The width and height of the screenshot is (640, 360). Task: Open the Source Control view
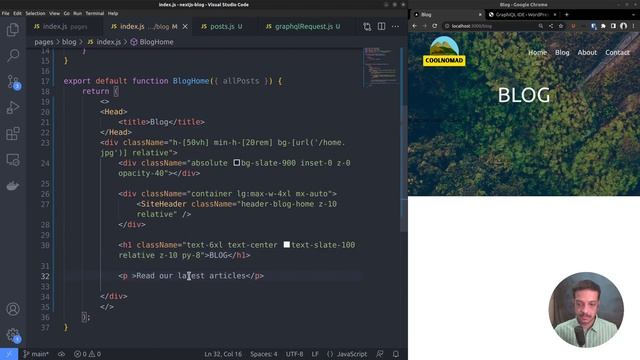click(13, 82)
